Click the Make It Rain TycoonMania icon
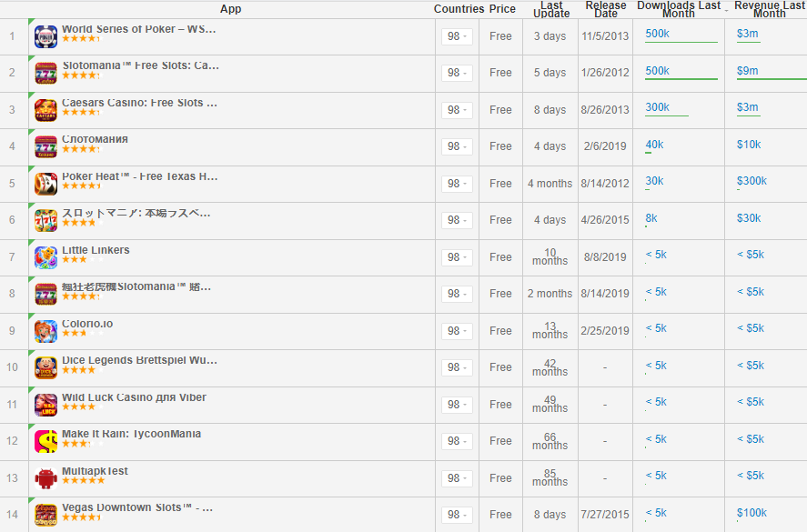 click(45, 441)
